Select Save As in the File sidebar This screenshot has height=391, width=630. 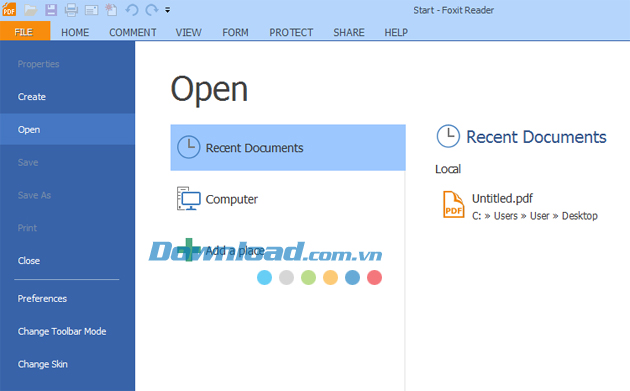coord(68,195)
